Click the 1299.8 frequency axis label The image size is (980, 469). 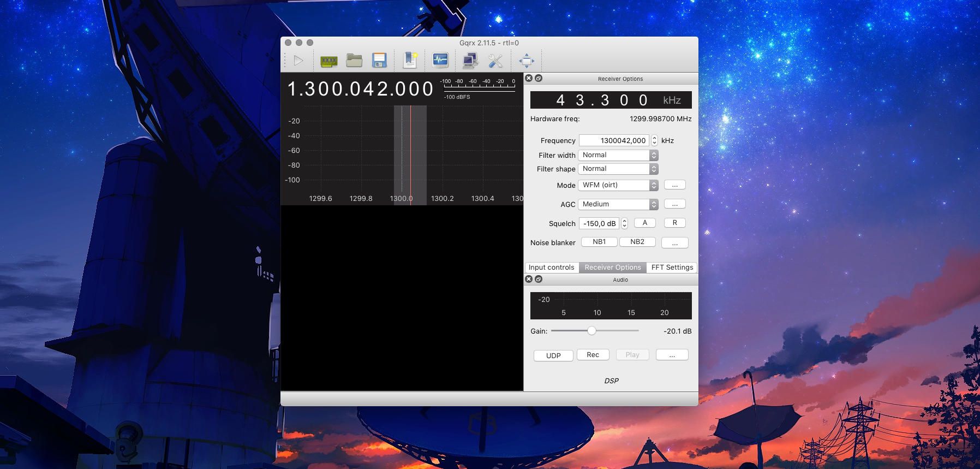tap(361, 198)
